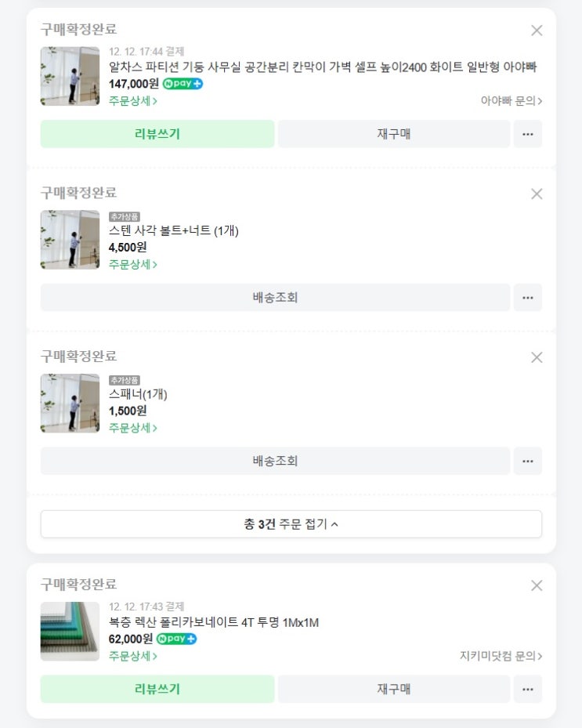Open the 지키미닷컴 문의 seller inquiry

pyautogui.click(x=501, y=656)
